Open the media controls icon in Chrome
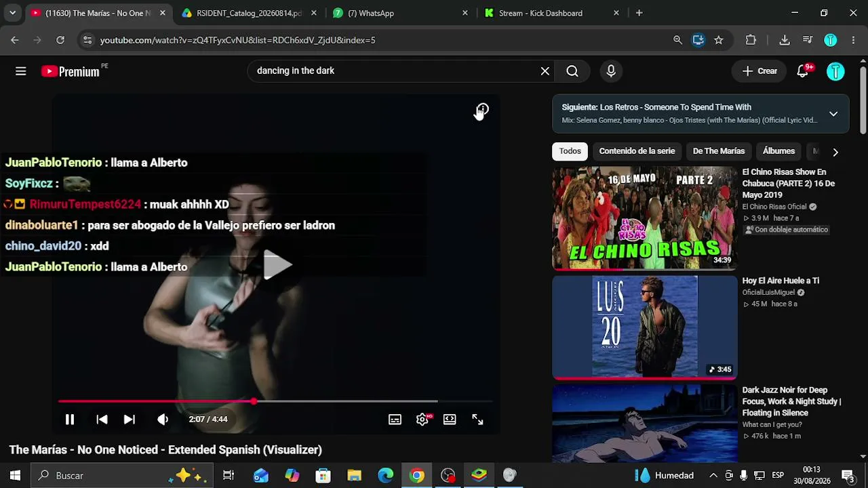Viewport: 868px width, 488px height. pos(807,40)
